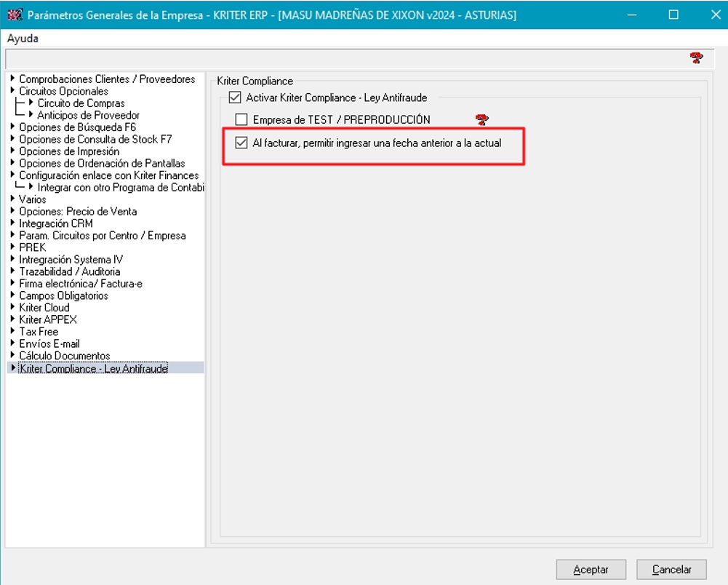728x585 pixels.
Task: Expand Configuración enlace con Kriter Finances arrow
Action: click(12, 175)
